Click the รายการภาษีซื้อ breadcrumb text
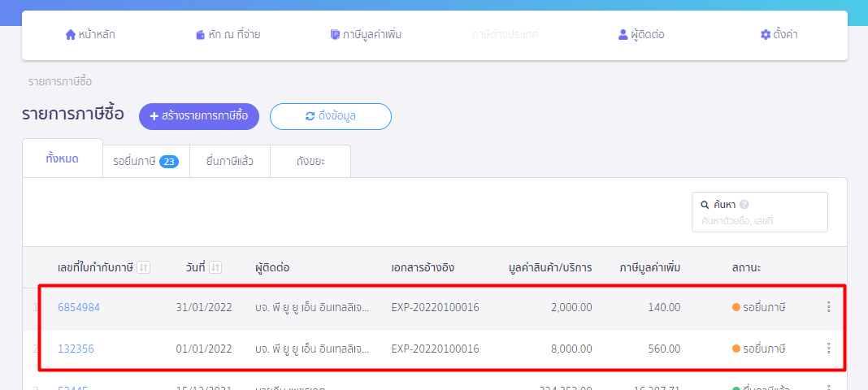Image resolution: width=868 pixels, height=390 pixels. [x=60, y=82]
